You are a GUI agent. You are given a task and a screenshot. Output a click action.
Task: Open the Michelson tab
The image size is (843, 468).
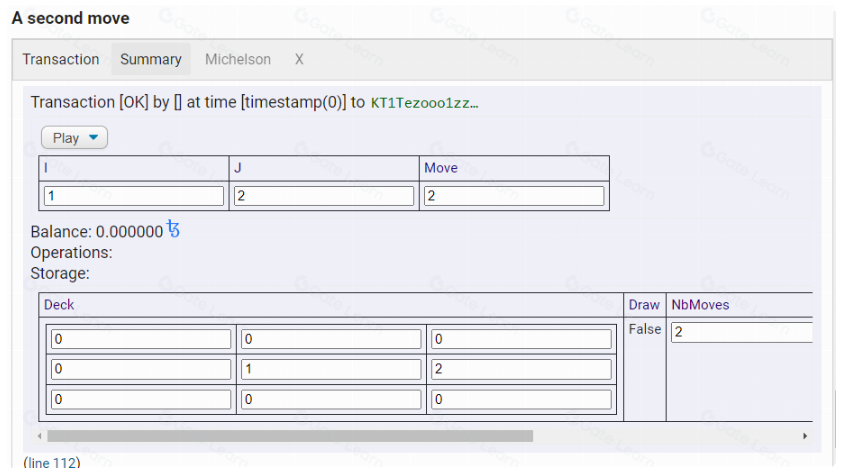click(x=238, y=59)
